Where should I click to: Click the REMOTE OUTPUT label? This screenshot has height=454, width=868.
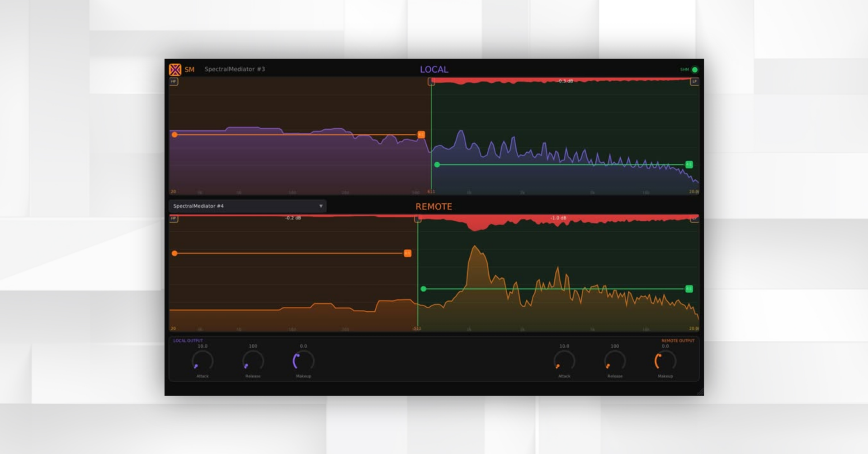(x=678, y=341)
